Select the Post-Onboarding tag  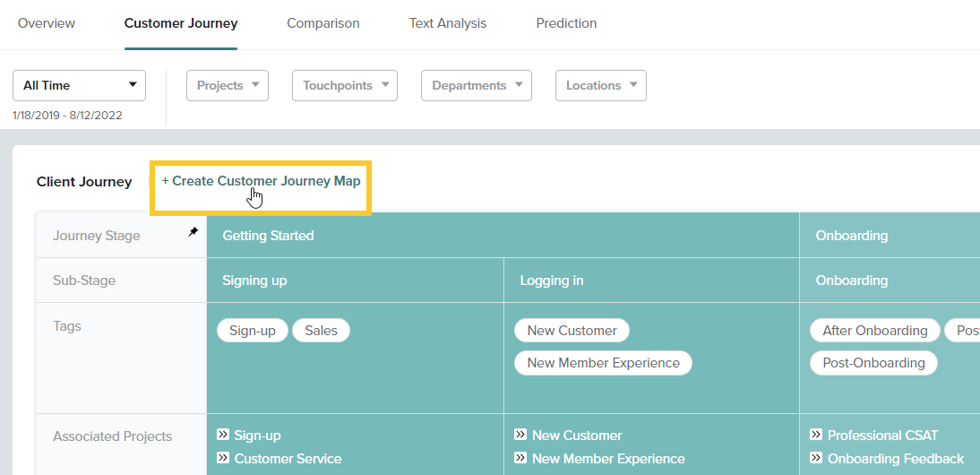click(x=873, y=363)
